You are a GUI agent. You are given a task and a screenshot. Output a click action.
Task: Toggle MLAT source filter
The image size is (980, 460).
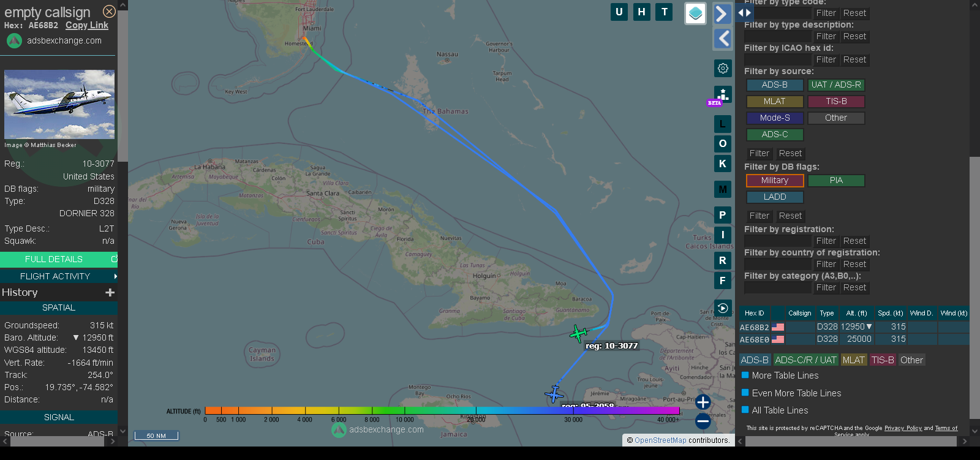pos(775,102)
